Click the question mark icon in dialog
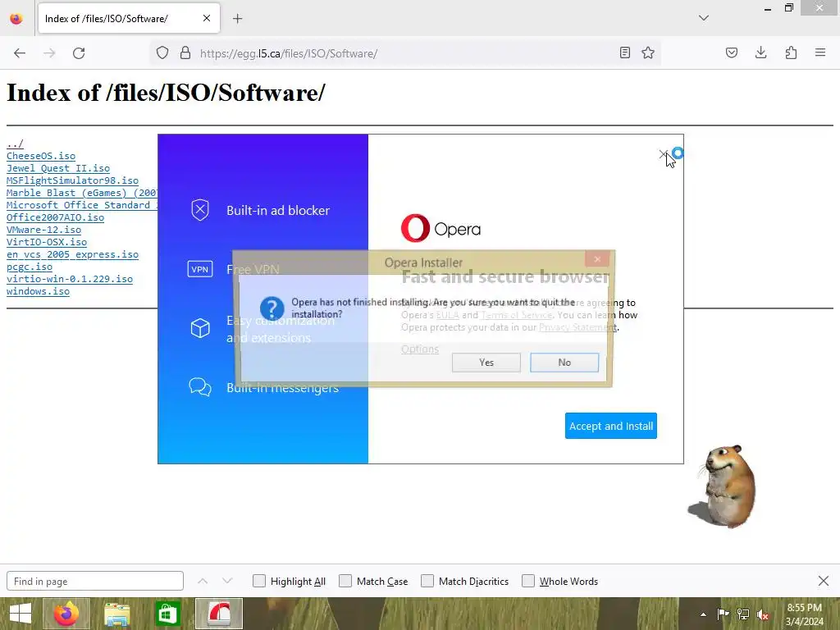Screen dimensions: 840x630 (272, 308)
